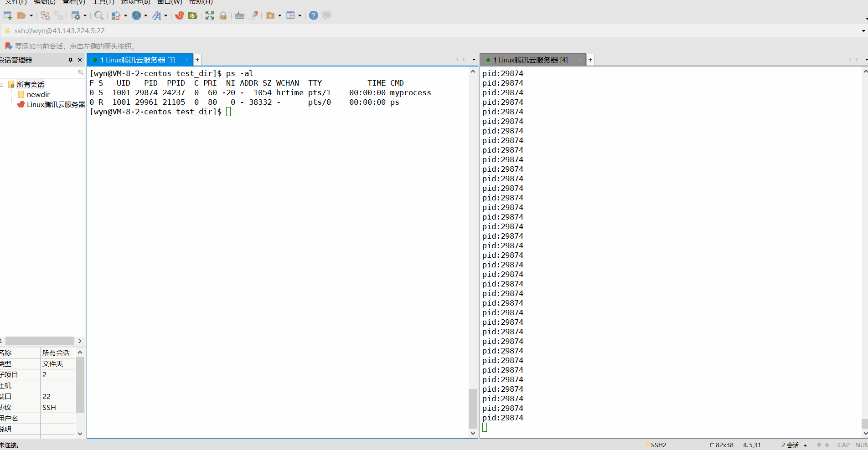The image size is (868, 450).
Task: Add new tab beside the [3] tab
Action: point(197,60)
